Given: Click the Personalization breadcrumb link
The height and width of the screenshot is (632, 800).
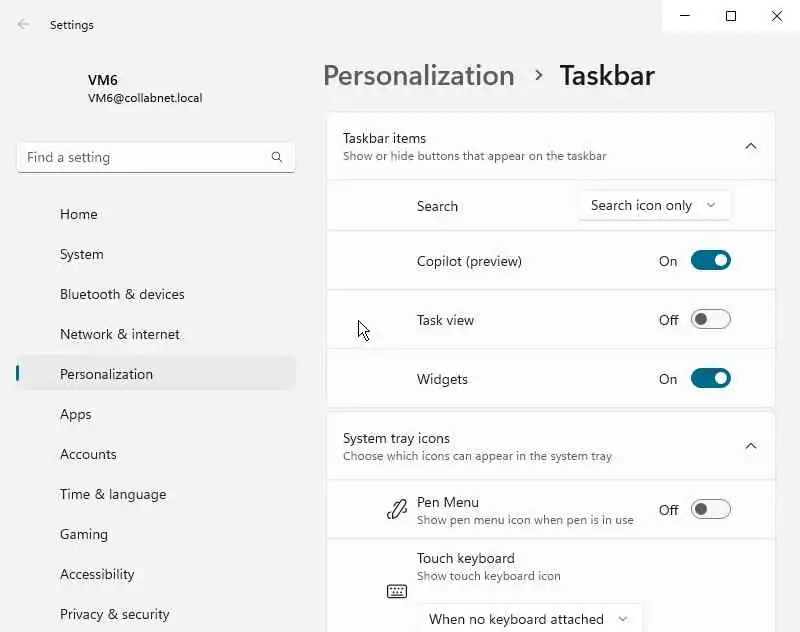Looking at the screenshot, I should pyautogui.click(x=418, y=76).
